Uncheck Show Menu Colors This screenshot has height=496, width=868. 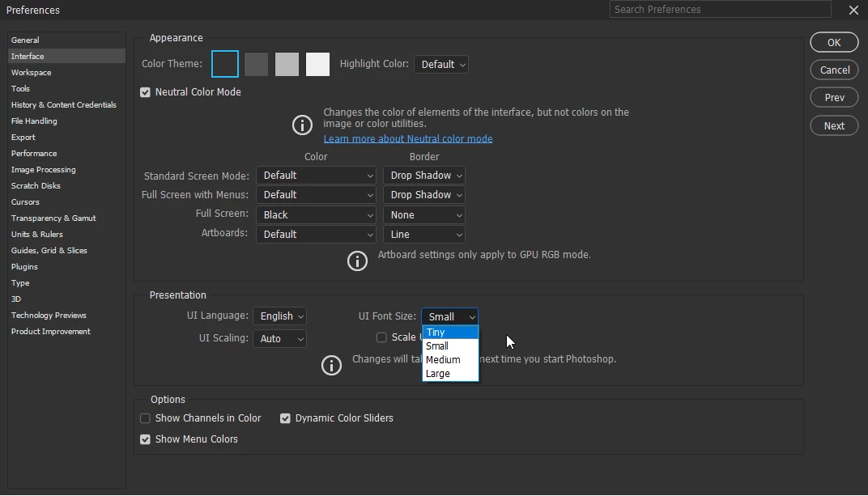coord(145,439)
